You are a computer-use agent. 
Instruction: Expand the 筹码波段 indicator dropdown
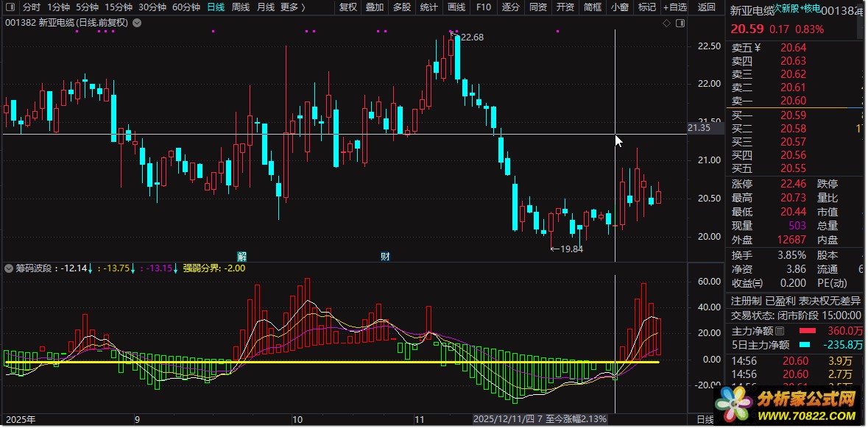9,268
